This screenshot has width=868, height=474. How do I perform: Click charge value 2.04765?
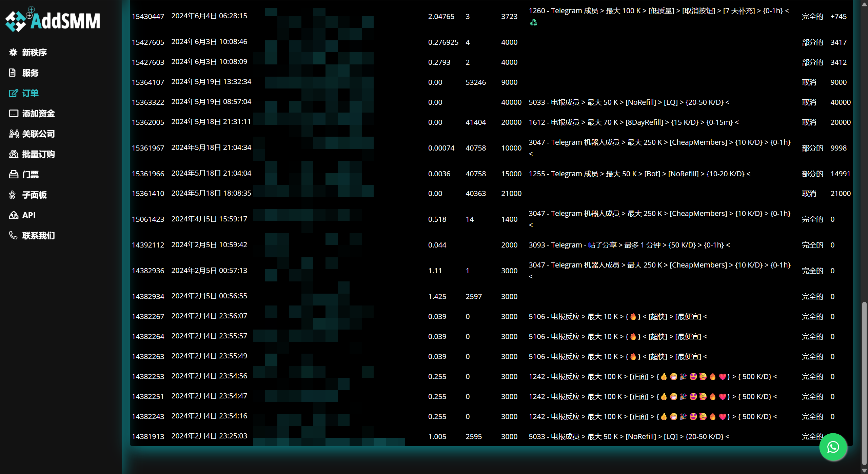pyautogui.click(x=441, y=16)
